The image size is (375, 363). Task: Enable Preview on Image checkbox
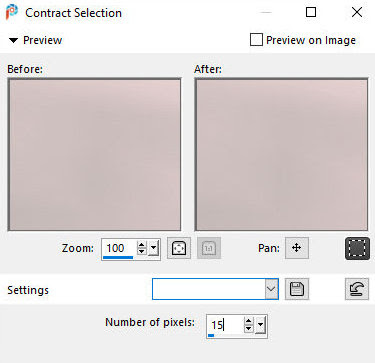click(x=256, y=40)
